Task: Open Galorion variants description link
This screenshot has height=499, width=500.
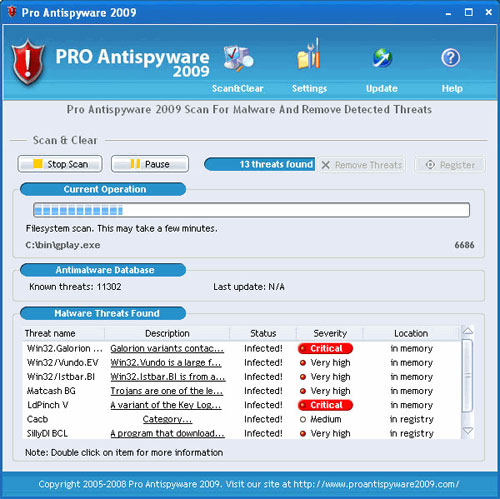Action: click(x=167, y=348)
